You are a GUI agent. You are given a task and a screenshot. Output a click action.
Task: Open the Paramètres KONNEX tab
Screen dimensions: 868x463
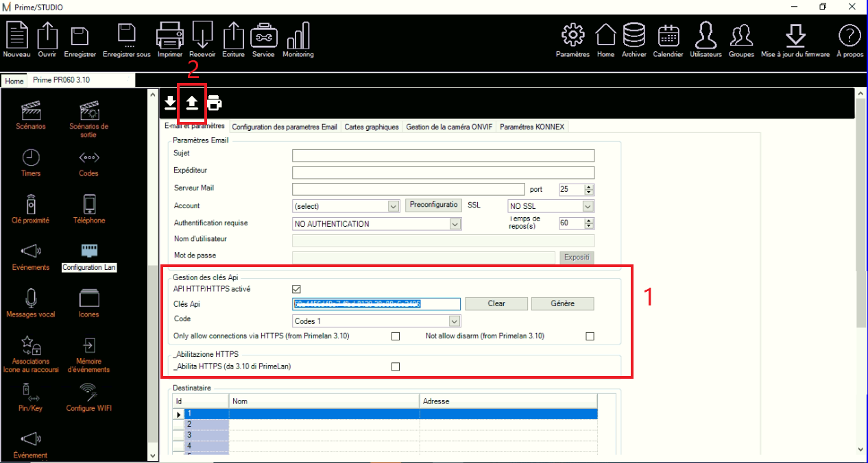532,127
